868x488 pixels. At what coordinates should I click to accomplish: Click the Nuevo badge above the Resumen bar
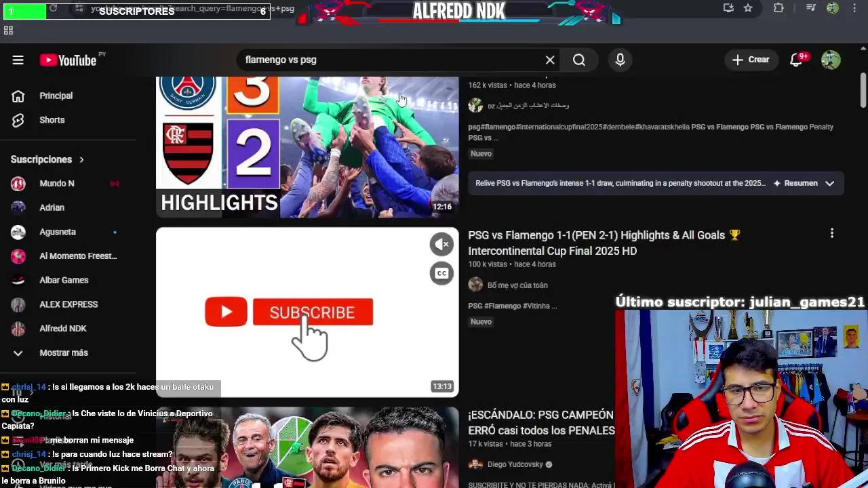(481, 154)
